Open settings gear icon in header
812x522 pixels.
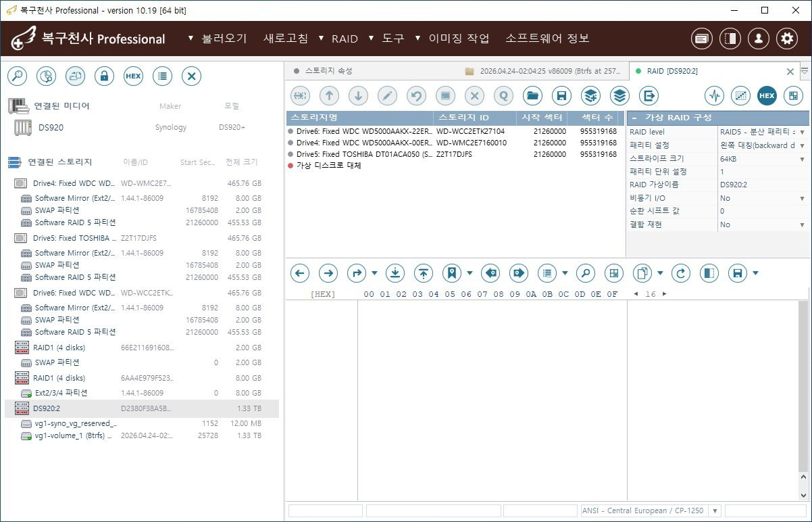787,39
